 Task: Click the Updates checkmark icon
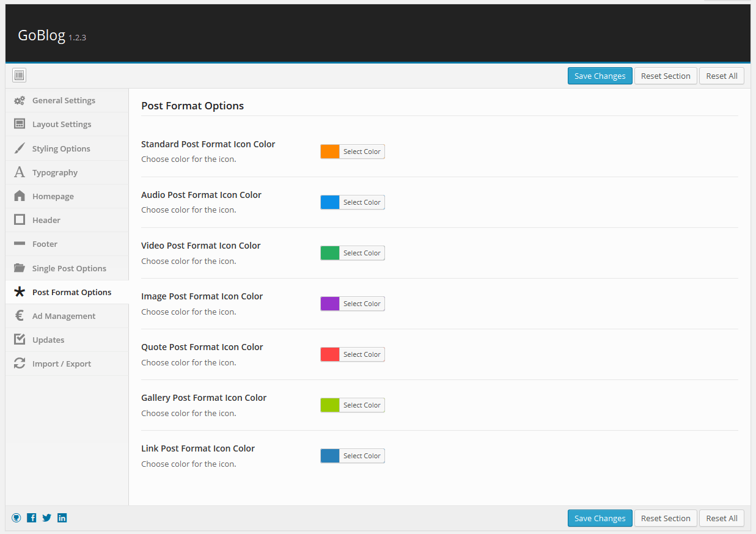point(20,340)
